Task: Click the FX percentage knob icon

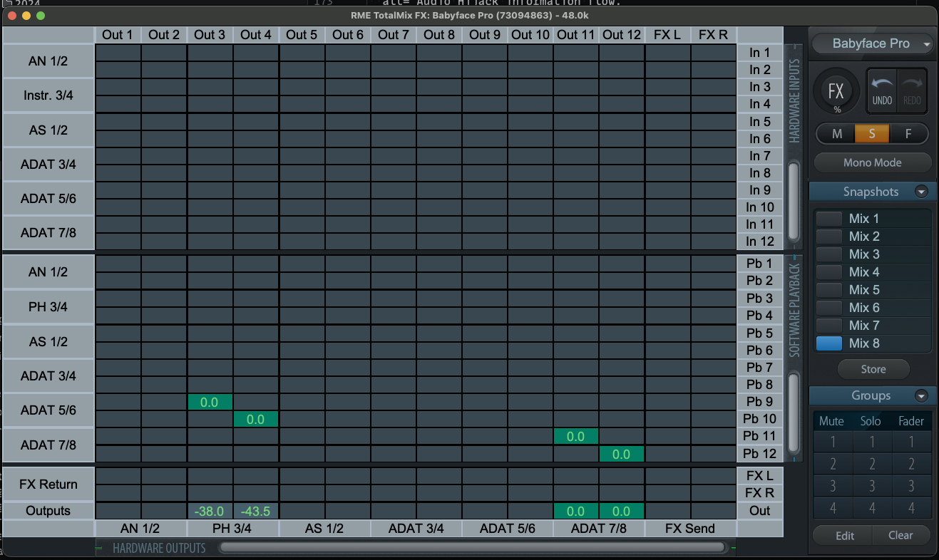Action: [836, 91]
